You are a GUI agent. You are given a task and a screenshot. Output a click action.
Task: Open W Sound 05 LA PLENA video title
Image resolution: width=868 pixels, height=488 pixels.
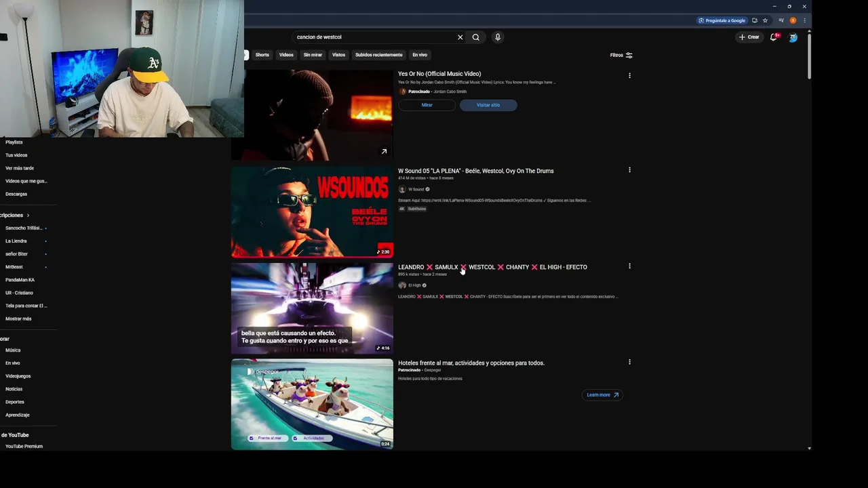[x=476, y=171]
